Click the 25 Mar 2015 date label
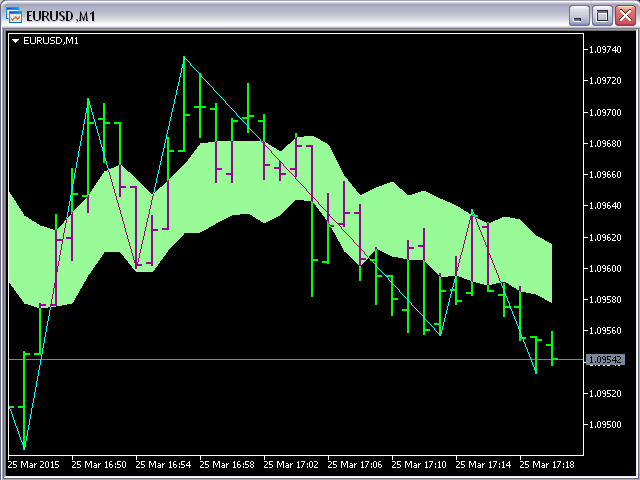This screenshot has width=640, height=480. (32, 465)
